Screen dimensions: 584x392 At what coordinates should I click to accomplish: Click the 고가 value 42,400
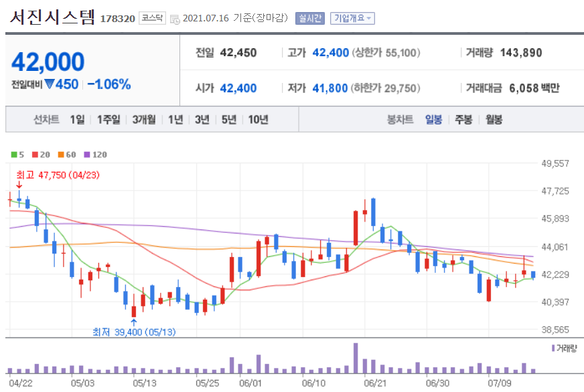click(x=330, y=53)
